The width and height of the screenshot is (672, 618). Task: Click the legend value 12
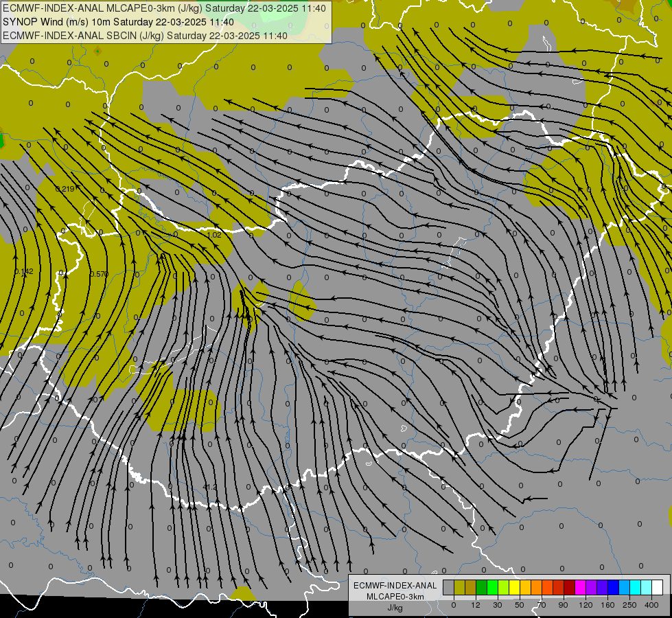(x=476, y=605)
